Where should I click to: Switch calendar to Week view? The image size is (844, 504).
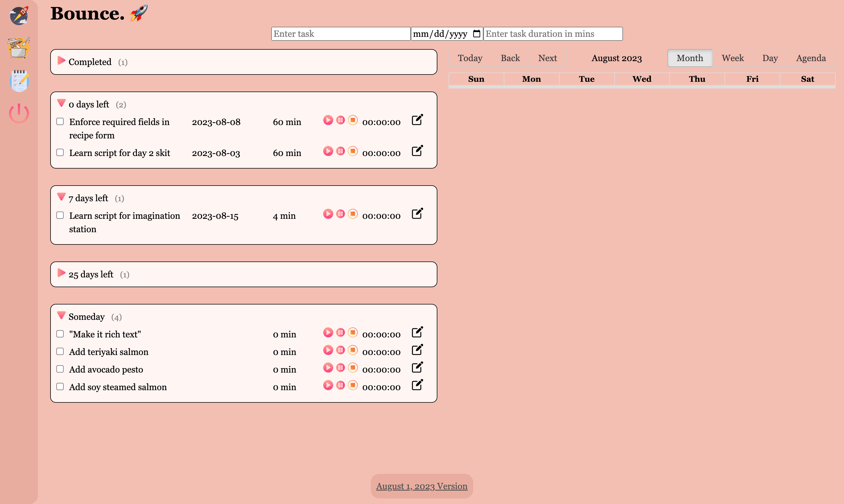pos(733,58)
